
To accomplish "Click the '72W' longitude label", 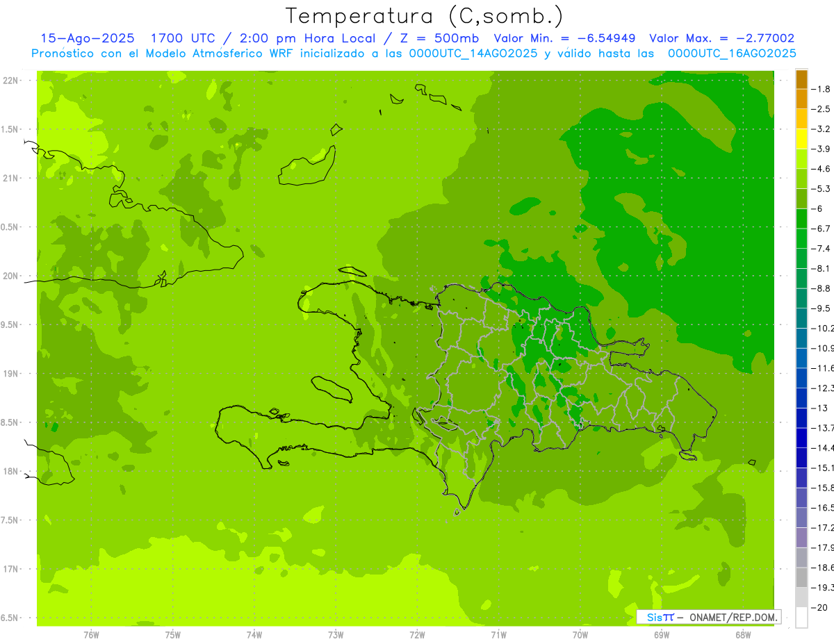I will [x=417, y=634].
